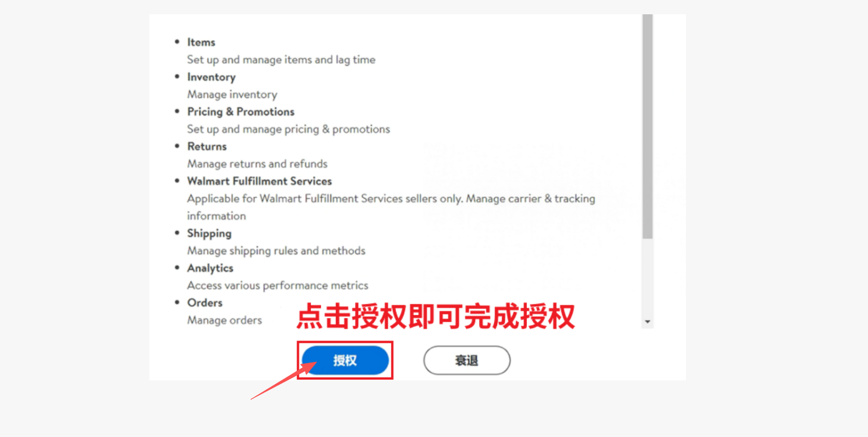Select the Items permission heading
The width and height of the screenshot is (868, 437).
pyautogui.click(x=201, y=42)
